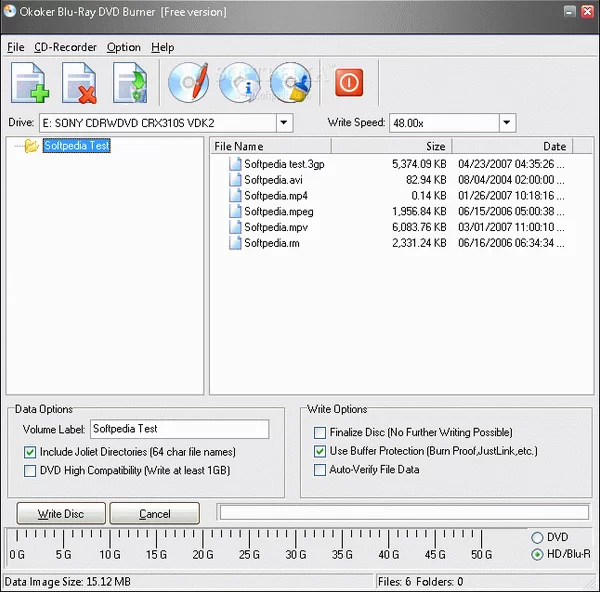Select the Softpedia.mpv file name

click(276, 227)
